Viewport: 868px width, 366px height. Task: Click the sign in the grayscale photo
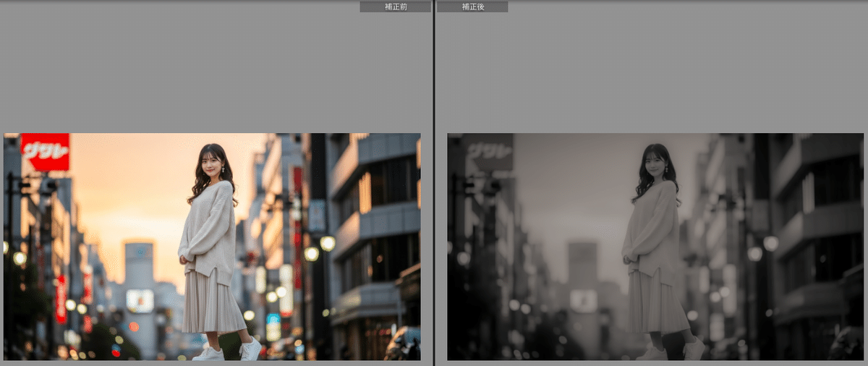pyautogui.click(x=489, y=151)
